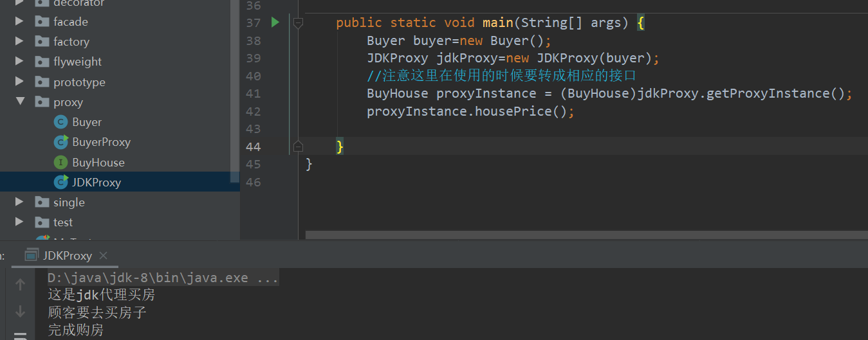Viewport: 868px width, 340px height.
Task: Close the JDKProxy run tab
Action: click(x=104, y=255)
